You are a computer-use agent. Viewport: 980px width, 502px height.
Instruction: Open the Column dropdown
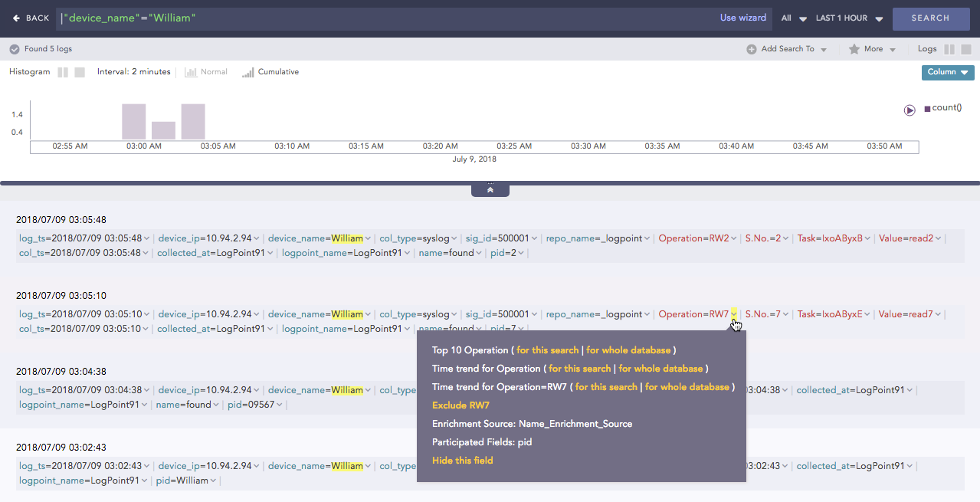click(946, 72)
